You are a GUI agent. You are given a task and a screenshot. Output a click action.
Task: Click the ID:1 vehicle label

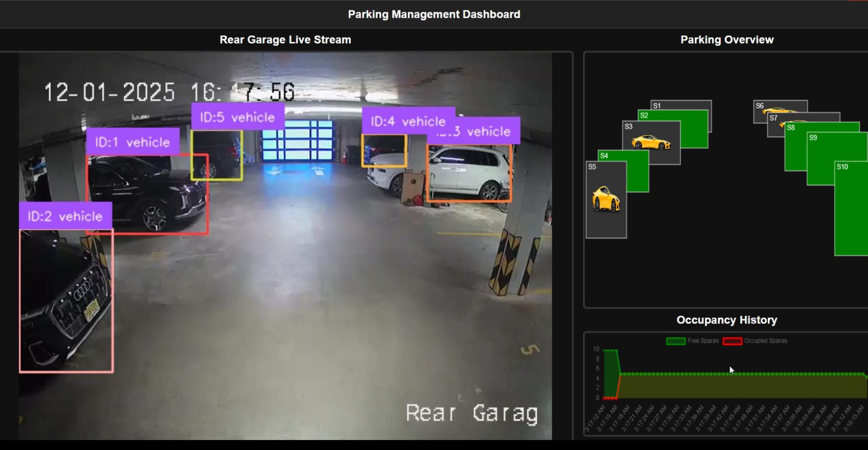132,142
